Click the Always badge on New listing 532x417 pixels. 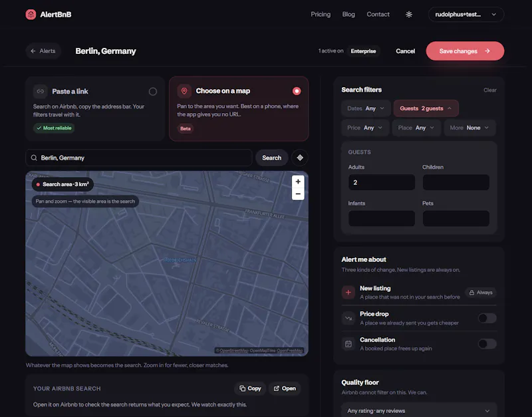(481, 293)
